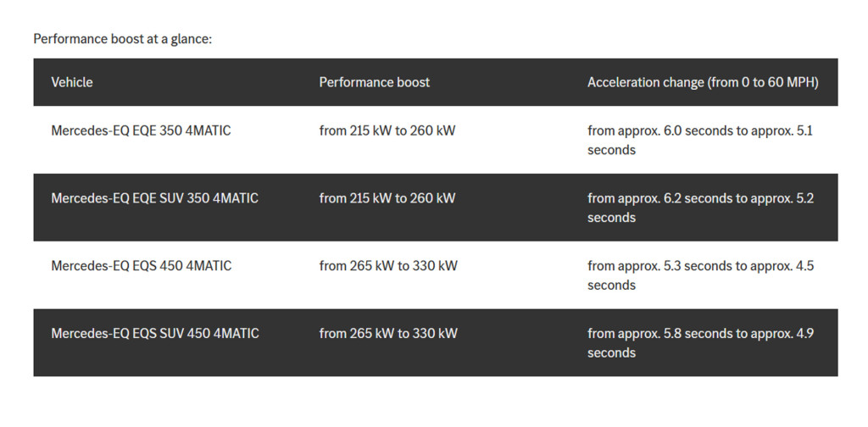Select the kW boost in EQE SUV 350 row
The height and width of the screenshot is (427, 868).
point(387,198)
